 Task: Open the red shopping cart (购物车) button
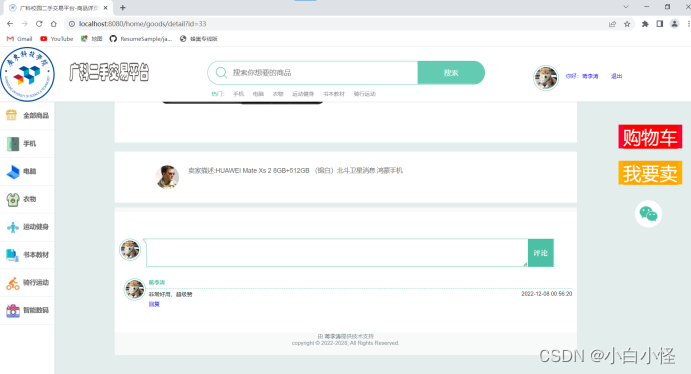650,137
